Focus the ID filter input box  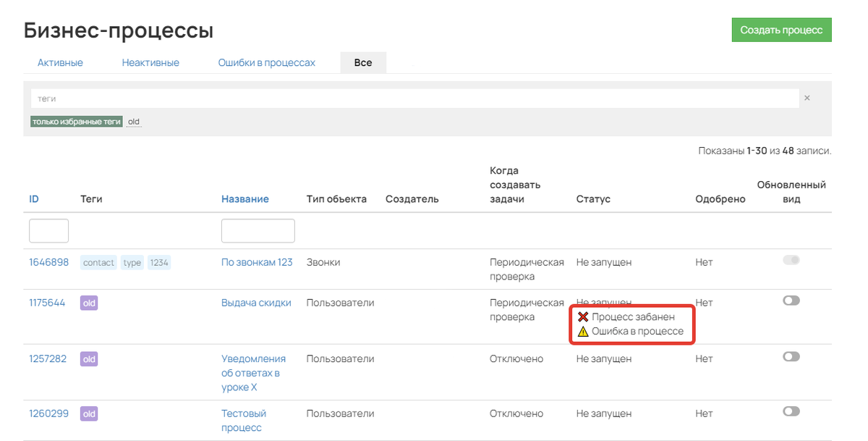click(x=48, y=231)
